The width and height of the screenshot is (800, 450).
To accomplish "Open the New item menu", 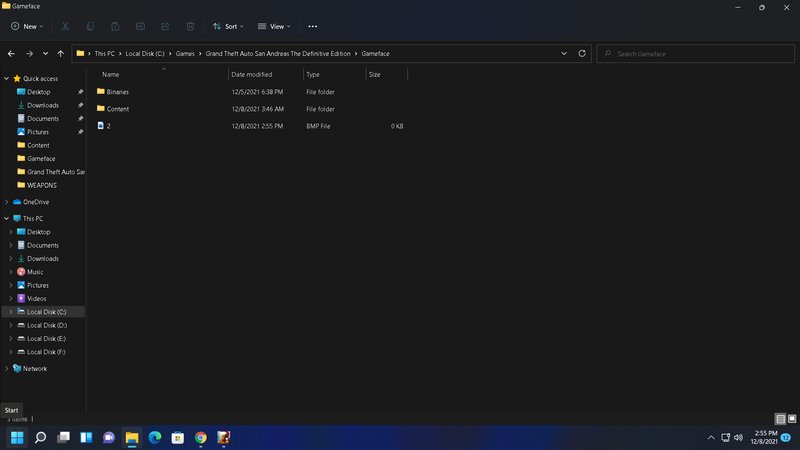I will point(27,27).
